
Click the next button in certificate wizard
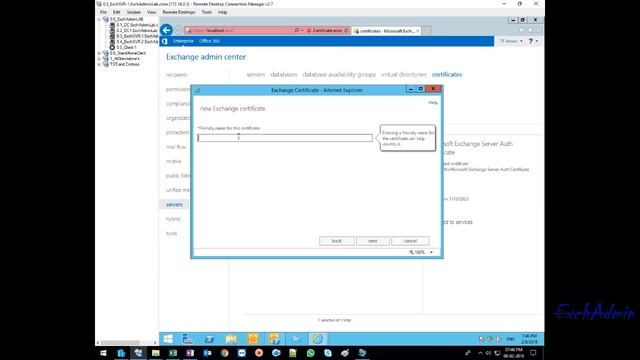coord(373,241)
